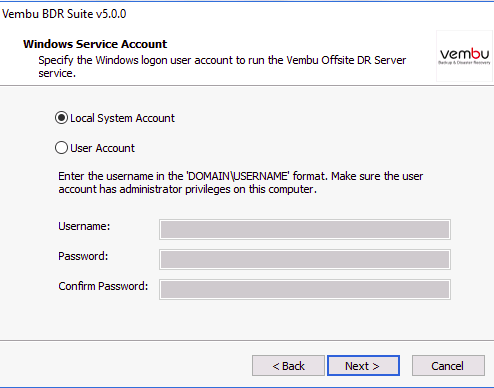The width and height of the screenshot is (494, 388).
Task: Click the 'Specify the Windows logon user account' description
Action: pyautogui.click(x=222, y=66)
